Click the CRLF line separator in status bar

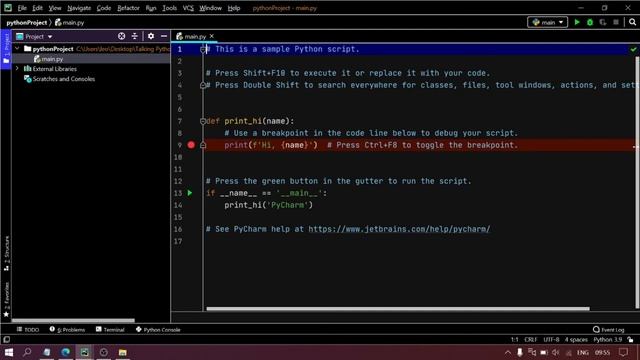pyautogui.click(x=531, y=340)
